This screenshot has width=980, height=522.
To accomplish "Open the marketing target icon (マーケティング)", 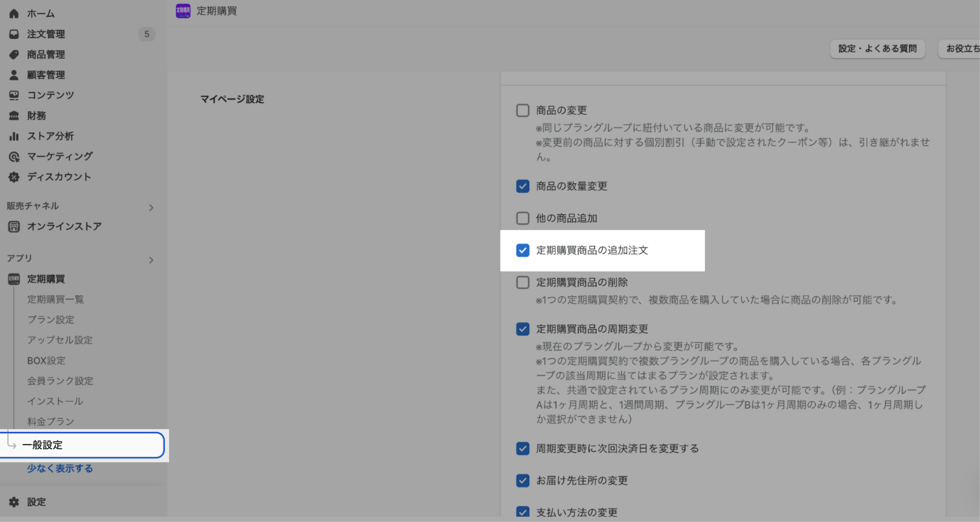I will [14, 157].
